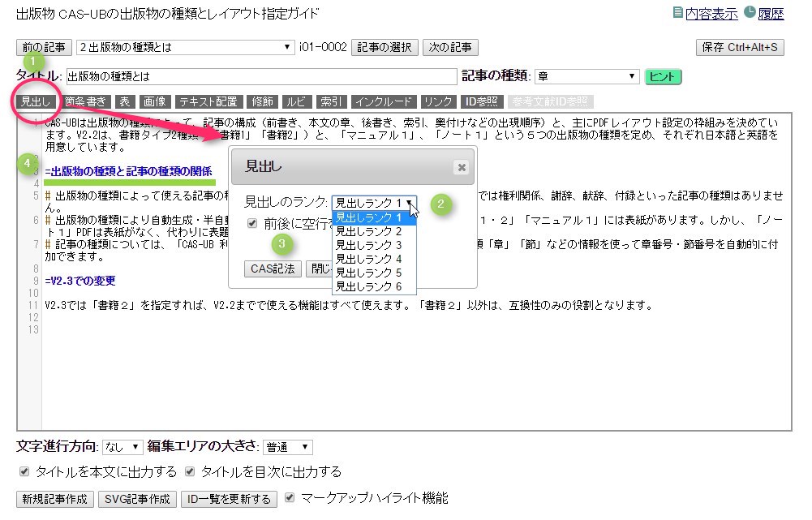Select the greyed 参考文献ID参照 tab

[550, 101]
